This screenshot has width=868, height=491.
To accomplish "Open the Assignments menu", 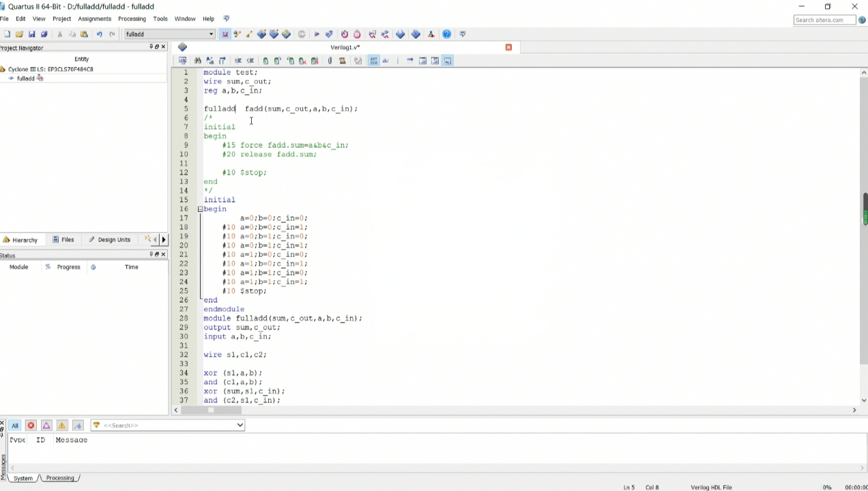I will click(95, 19).
